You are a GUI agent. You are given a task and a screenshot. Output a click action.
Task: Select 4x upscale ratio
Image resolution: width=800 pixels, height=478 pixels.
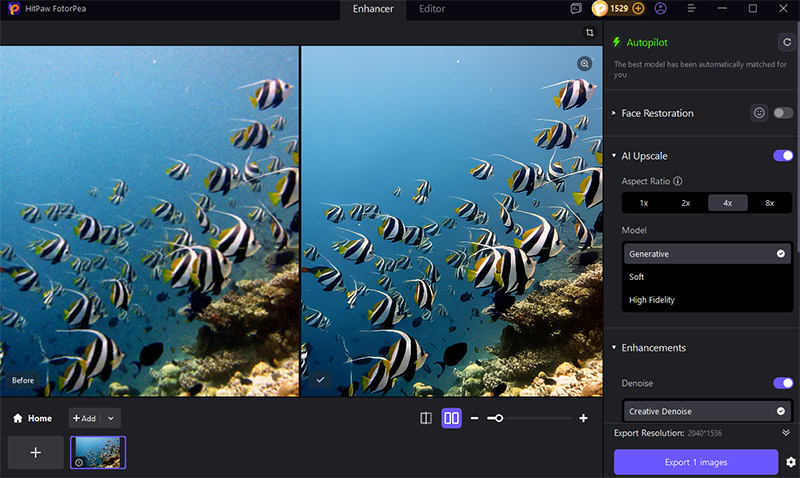728,203
